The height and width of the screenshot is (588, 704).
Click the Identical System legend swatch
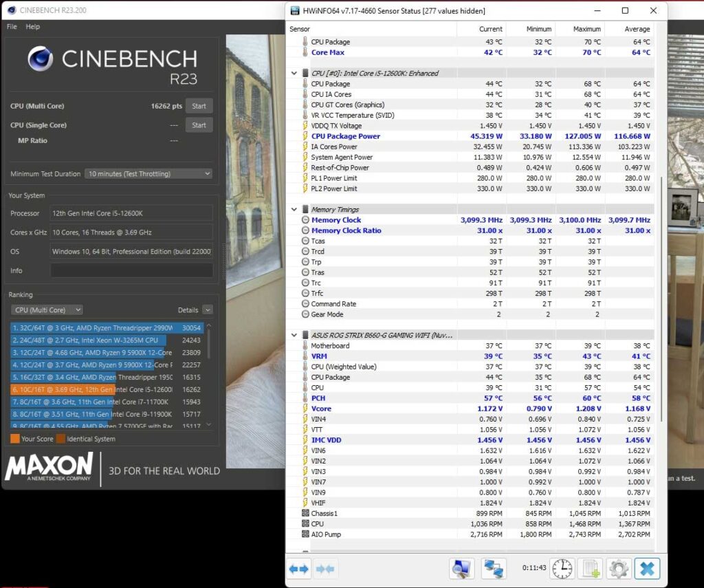(60, 439)
